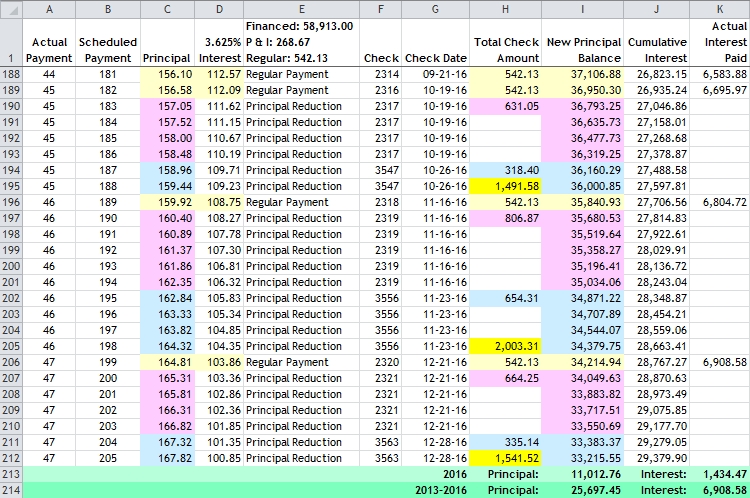Select cumulative interest 26,823.15
This screenshot has height=498, width=750.
click(x=657, y=74)
